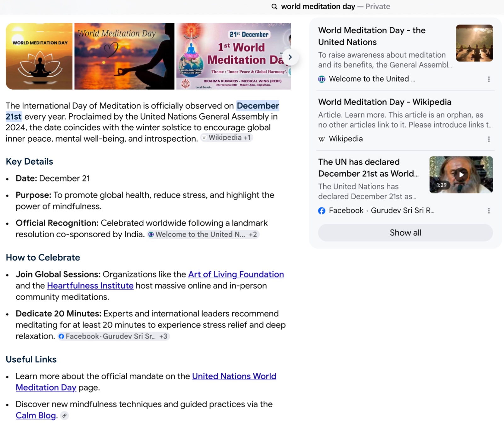Click the address bar showing 'world meditation day'
The image size is (504, 423).
coord(331,7)
